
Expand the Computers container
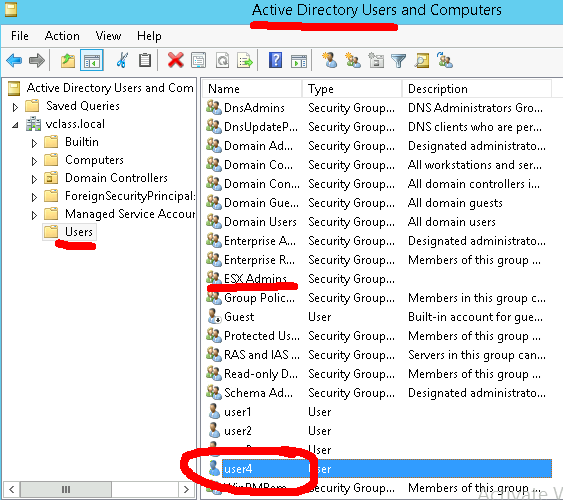34,161
